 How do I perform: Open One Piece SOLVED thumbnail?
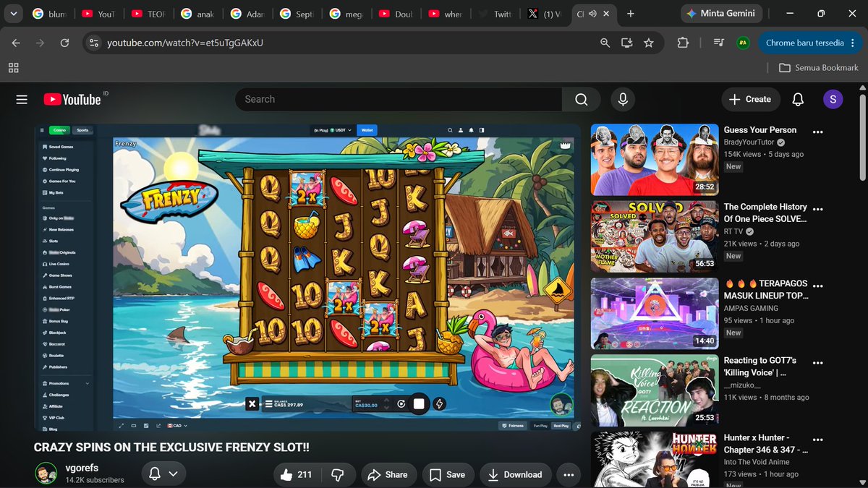[x=655, y=236]
